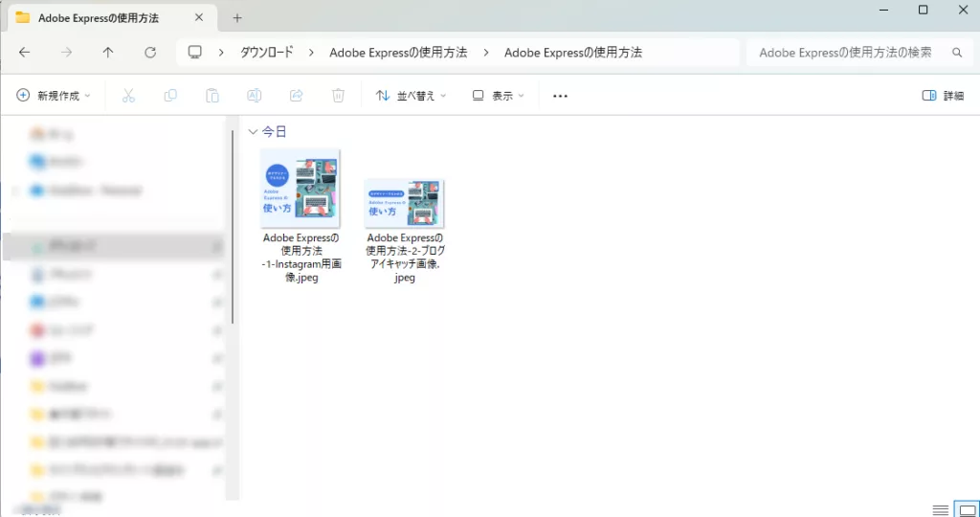Click the ダウンロード breadcrumb
Image resolution: width=980 pixels, height=517 pixels.
[267, 53]
